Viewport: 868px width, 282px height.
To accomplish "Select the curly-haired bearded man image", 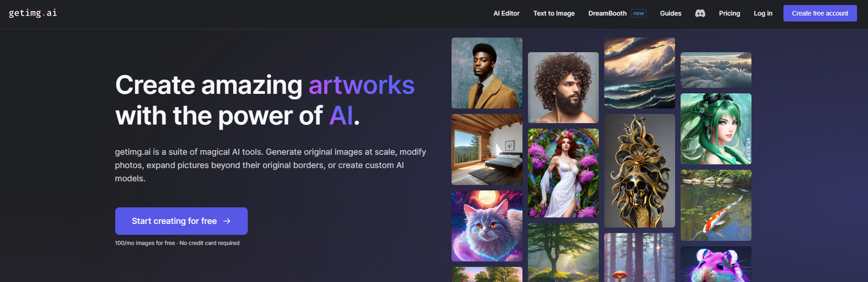I will click(x=563, y=87).
